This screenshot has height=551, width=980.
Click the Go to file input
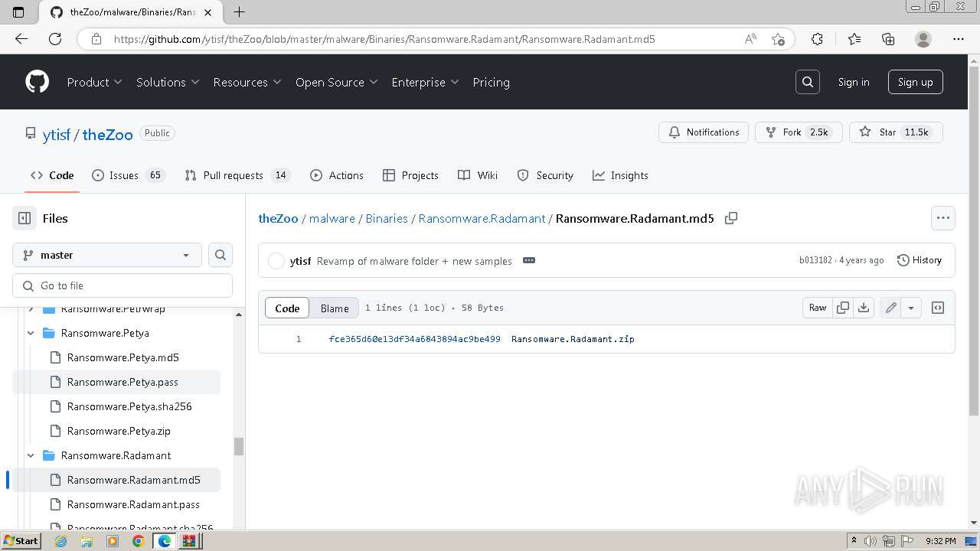(x=122, y=285)
